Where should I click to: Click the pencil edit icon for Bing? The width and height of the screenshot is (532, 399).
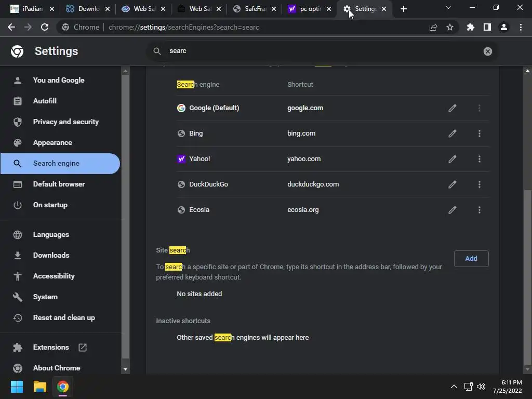coord(453,134)
